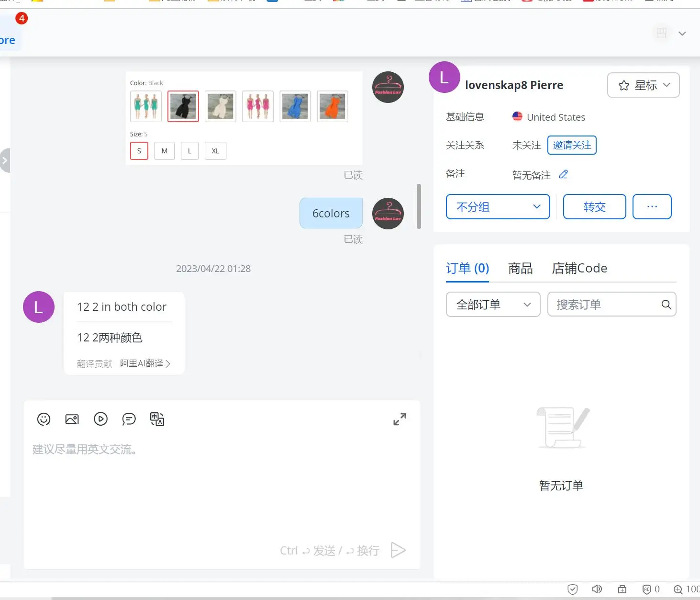The width and height of the screenshot is (700, 600).
Task: Switch to the 订单 (0) tab
Action: [x=467, y=268]
